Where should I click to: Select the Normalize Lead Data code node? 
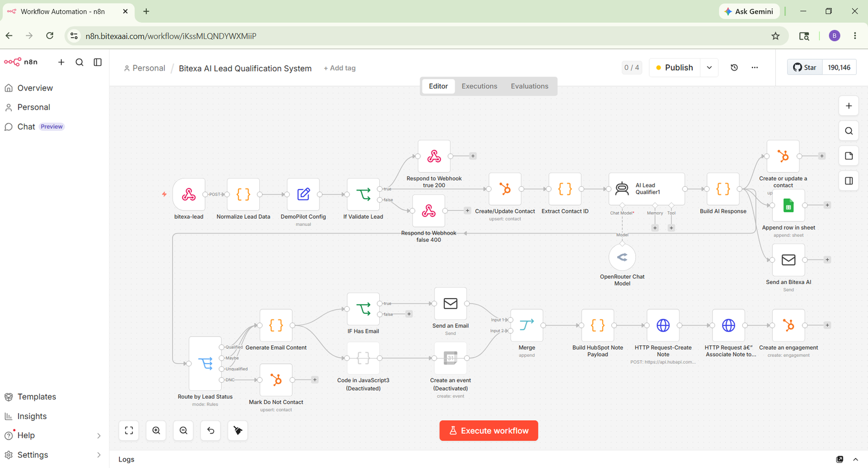244,194
